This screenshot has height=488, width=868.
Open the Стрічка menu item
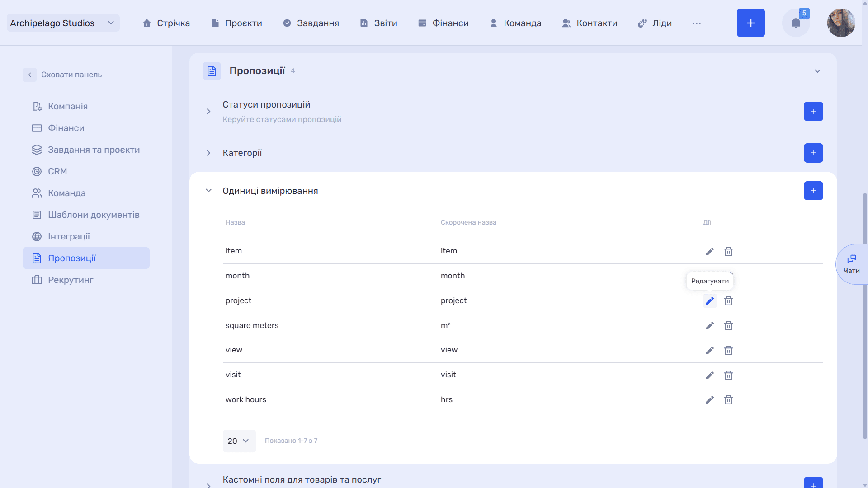(166, 23)
